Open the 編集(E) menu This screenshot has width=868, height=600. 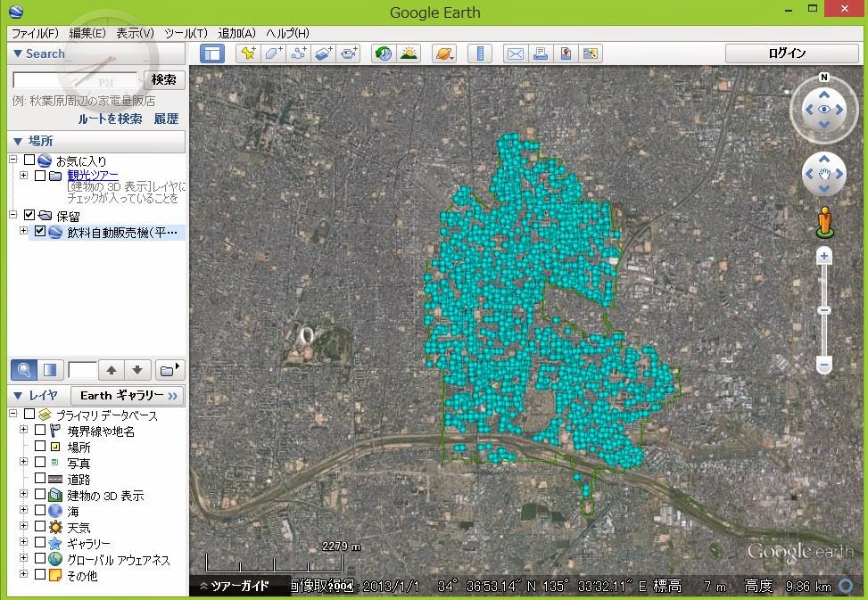[87, 33]
